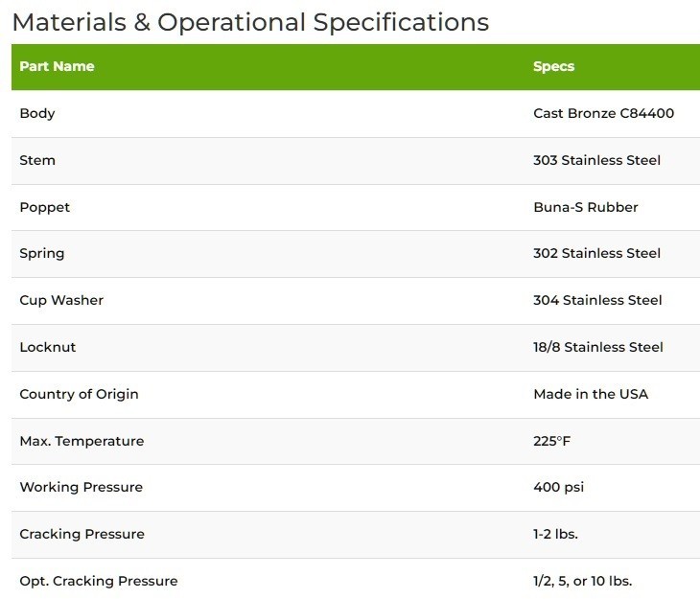The width and height of the screenshot is (700, 599).
Task: Select the Locknut row label
Action: pos(48,347)
